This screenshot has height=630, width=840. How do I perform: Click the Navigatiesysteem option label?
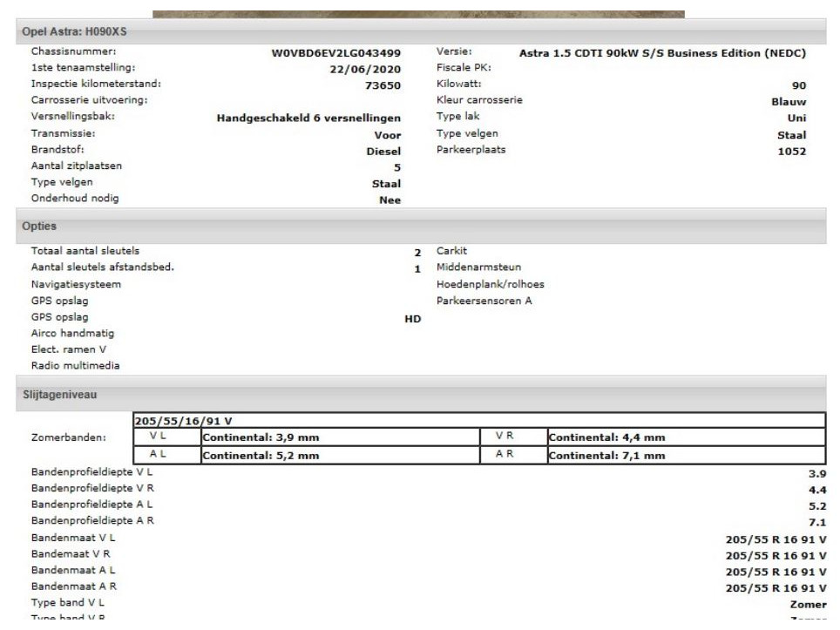pyautogui.click(x=76, y=284)
